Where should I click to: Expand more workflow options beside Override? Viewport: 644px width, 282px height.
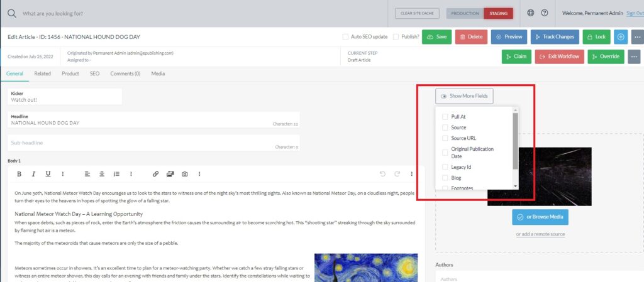(x=634, y=57)
